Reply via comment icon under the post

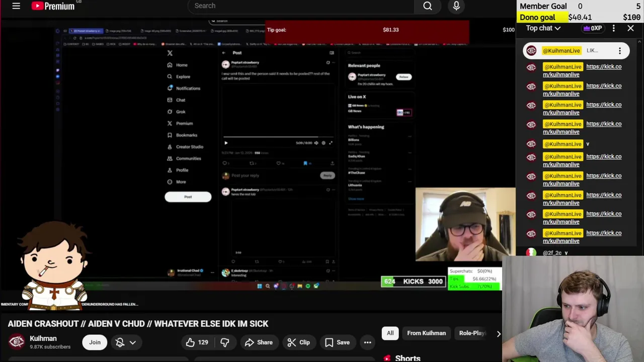click(225, 163)
